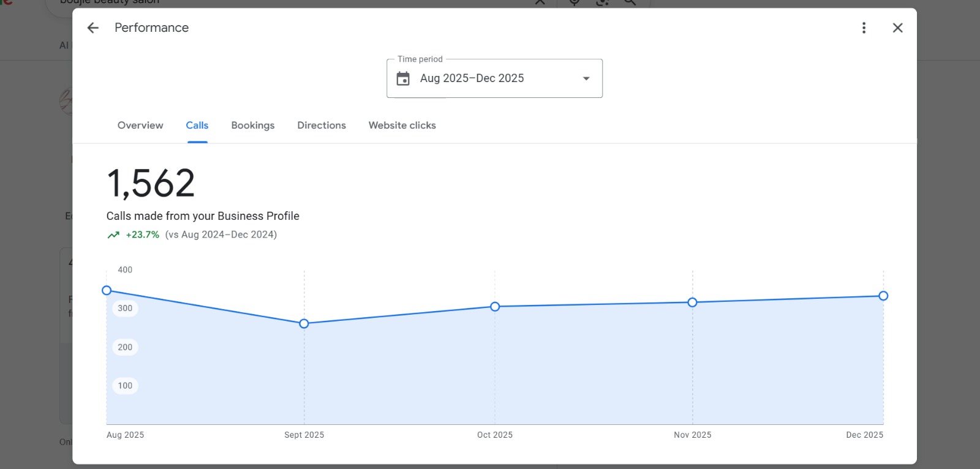Click the calendar icon in Time period

click(403, 78)
